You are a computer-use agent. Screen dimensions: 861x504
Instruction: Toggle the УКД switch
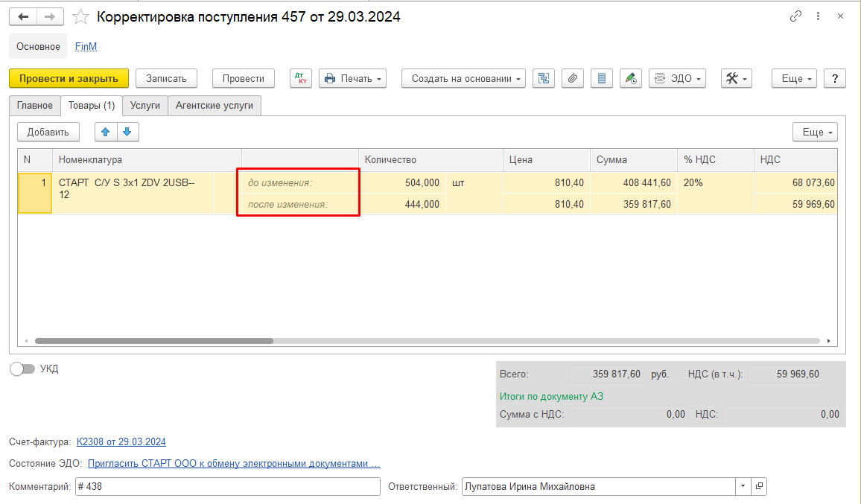coord(22,369)
